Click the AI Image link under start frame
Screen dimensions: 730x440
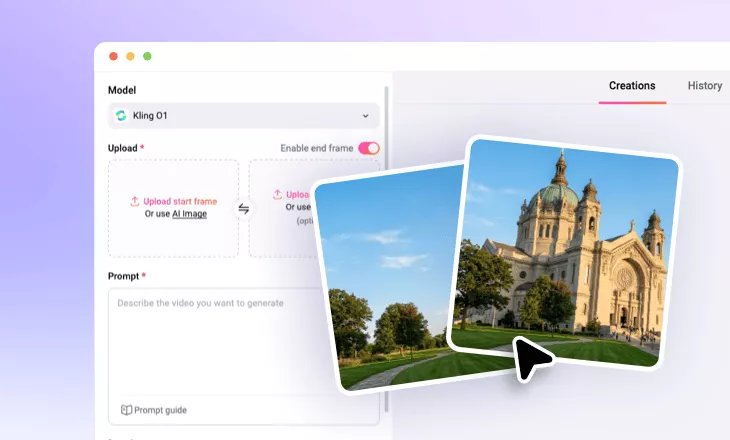point(189,214)
